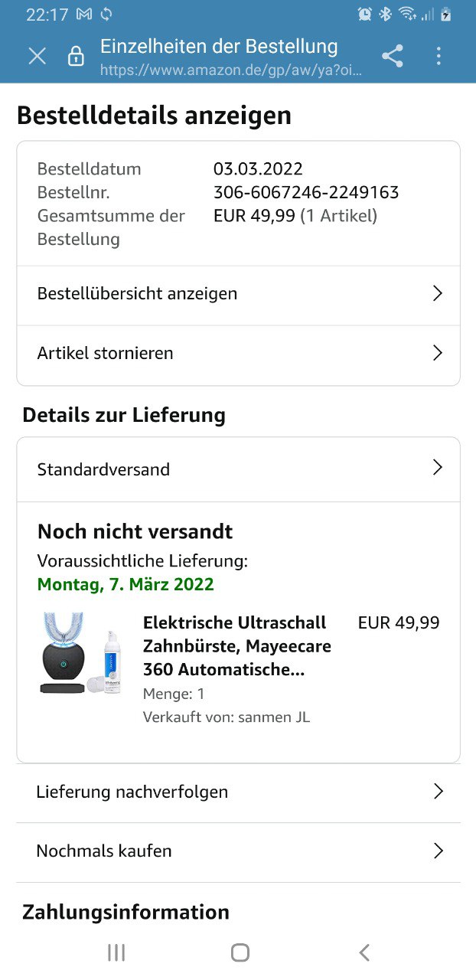Tap the padlock site security icon

(76, 56)
